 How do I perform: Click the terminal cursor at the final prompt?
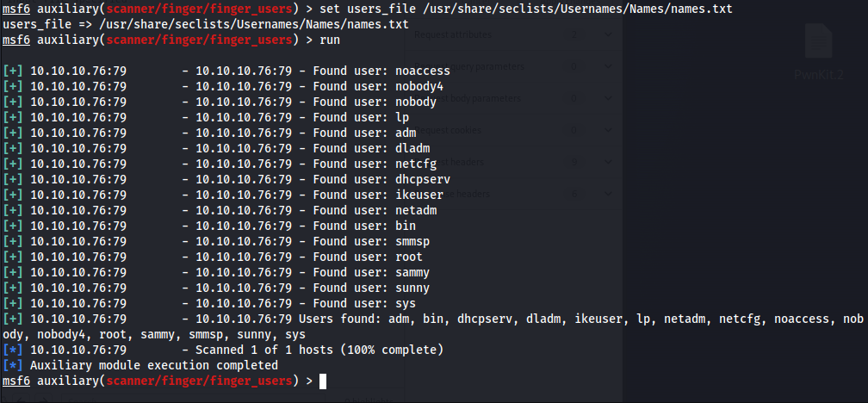click(323, 381)
